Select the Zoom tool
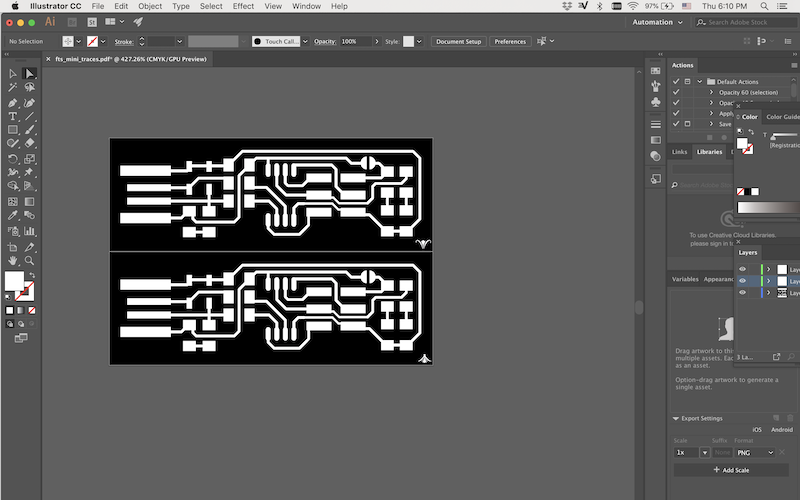Image resolution: width=800 pixels, height=500 pixels. (30, 261)
